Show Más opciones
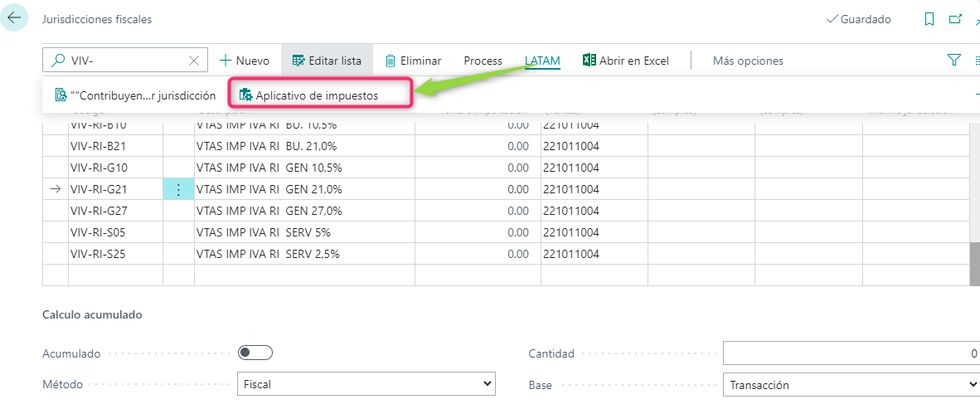Viewport: 980px width, 409px height. tap(748, 61)
